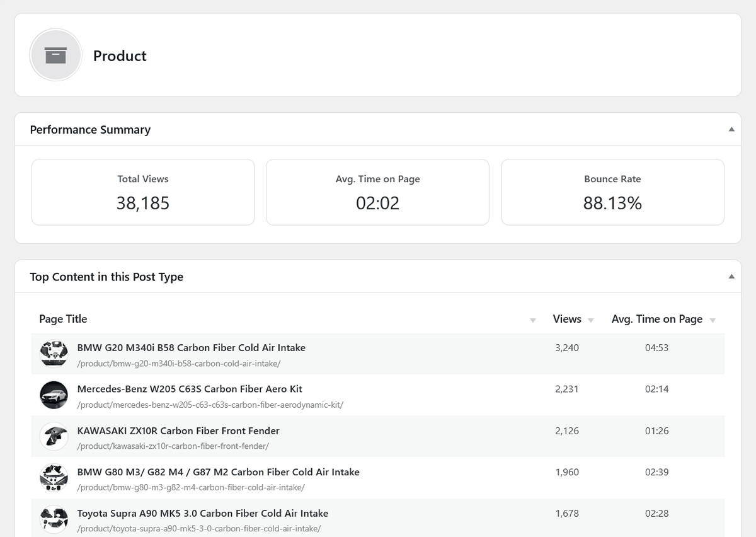Open the Kawasaki ZX10R fender thumbnail
Viewport: 756px width, 537px height.
pyautogui.click(x=54, y=436)
